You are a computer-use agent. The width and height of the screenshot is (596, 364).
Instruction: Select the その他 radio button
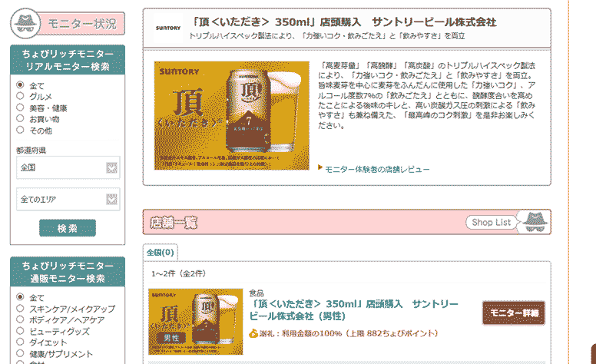point(20,130)
